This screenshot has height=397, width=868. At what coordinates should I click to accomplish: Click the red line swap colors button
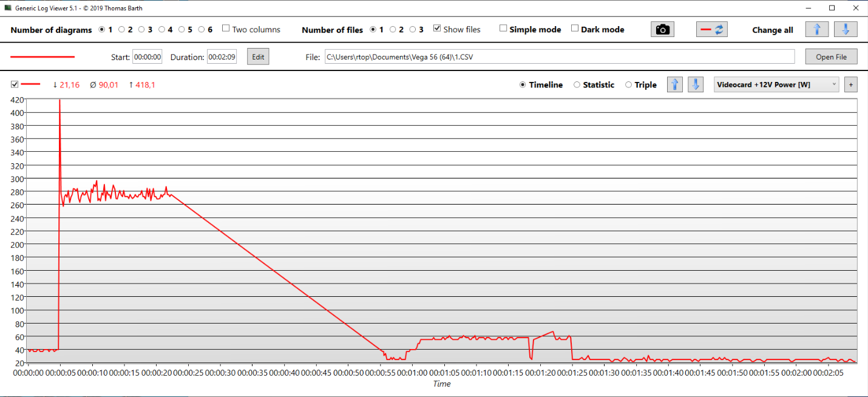(x=711, y=29)
